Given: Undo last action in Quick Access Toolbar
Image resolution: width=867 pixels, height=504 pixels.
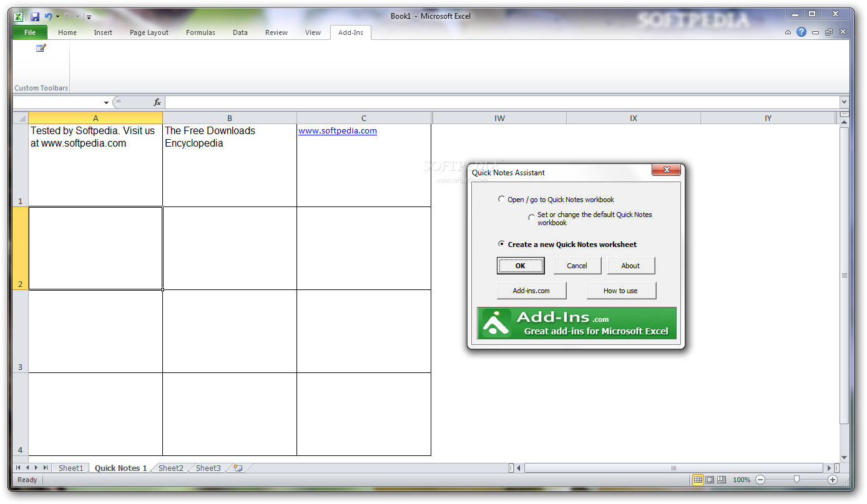Looking at the screenshot, I should tap(48, 17).
